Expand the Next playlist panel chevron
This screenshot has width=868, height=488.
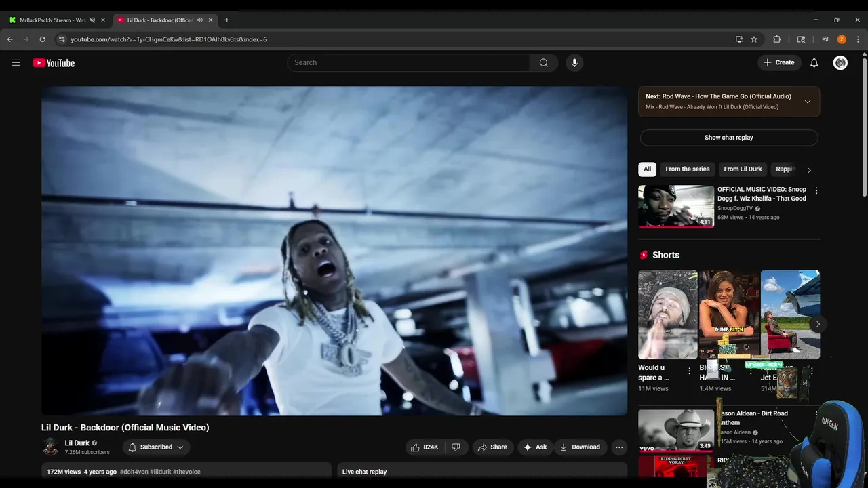tap(807, 102)
